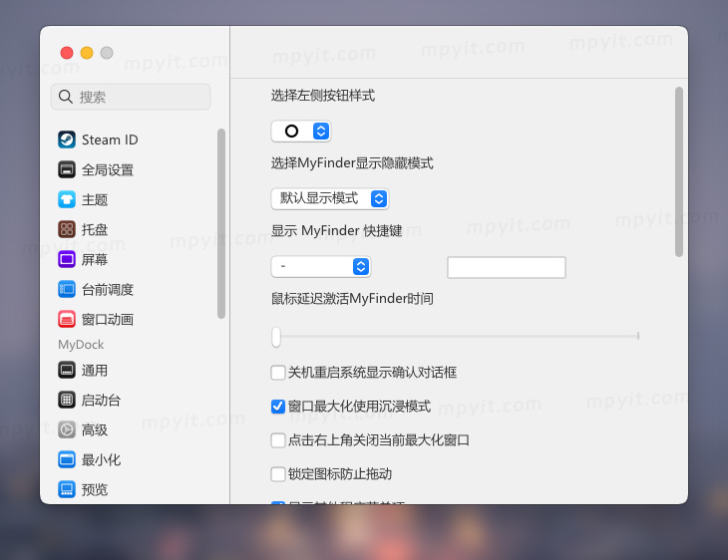Image resolution: width=728 pixels, height=560 pixels.
Task: Open the left button style dropdown
Action: 301,132
